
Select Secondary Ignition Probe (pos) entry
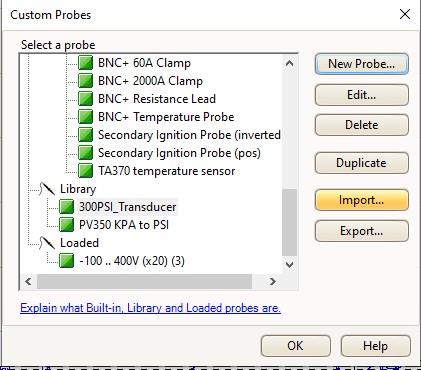179,153
